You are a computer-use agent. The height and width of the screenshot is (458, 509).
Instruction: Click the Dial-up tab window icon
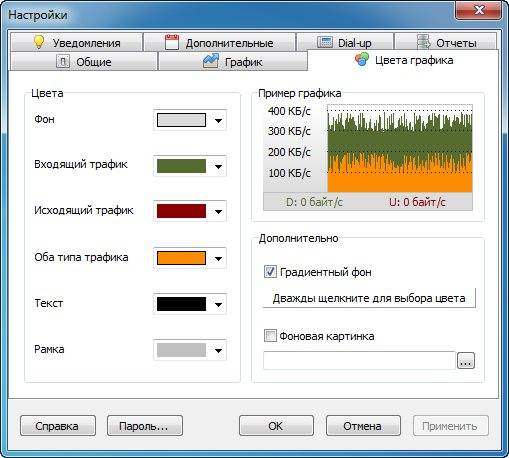click(x=324, y=42)
